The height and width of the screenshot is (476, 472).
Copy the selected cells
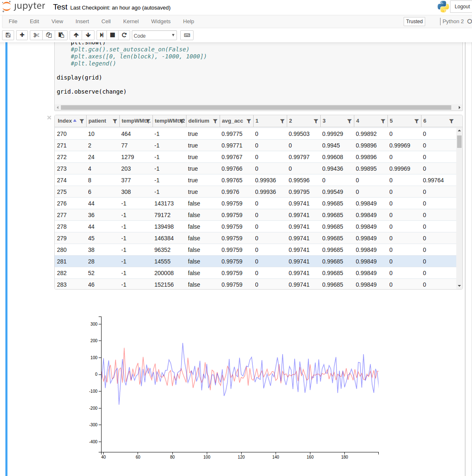[x=48, y=35]
